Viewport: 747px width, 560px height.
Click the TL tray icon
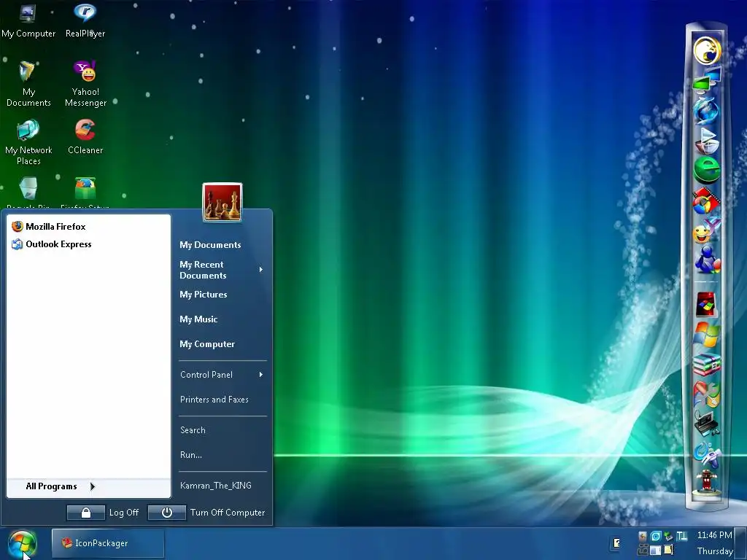[682, 537]
